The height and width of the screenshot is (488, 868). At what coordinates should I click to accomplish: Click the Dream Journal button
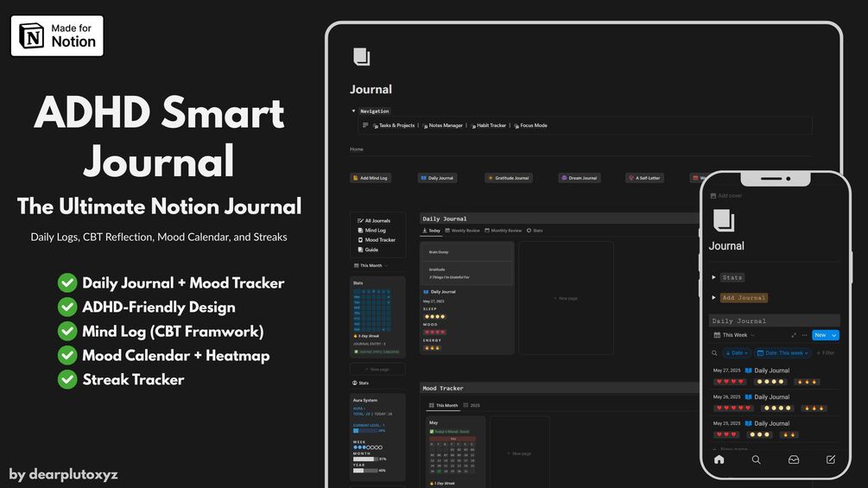pyautogui.click(x=580, y=178)
